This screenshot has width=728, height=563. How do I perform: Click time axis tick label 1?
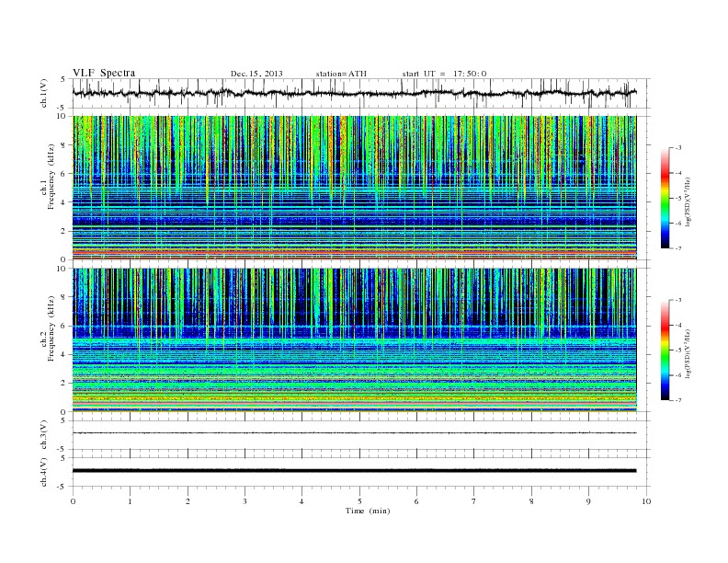pos(130,501)
